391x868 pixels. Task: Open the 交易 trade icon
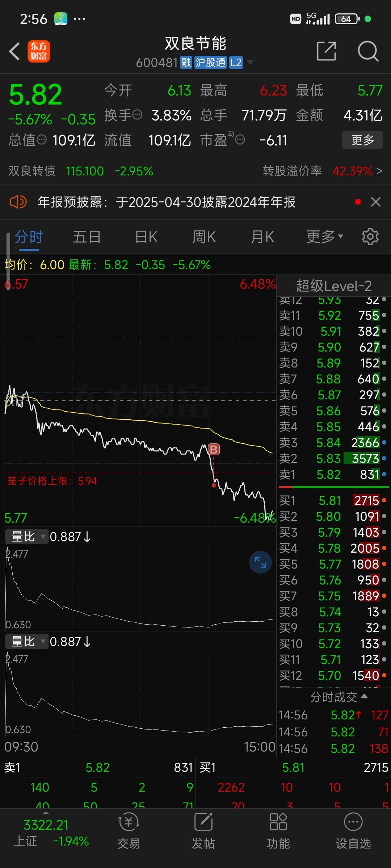click(129, 831)
